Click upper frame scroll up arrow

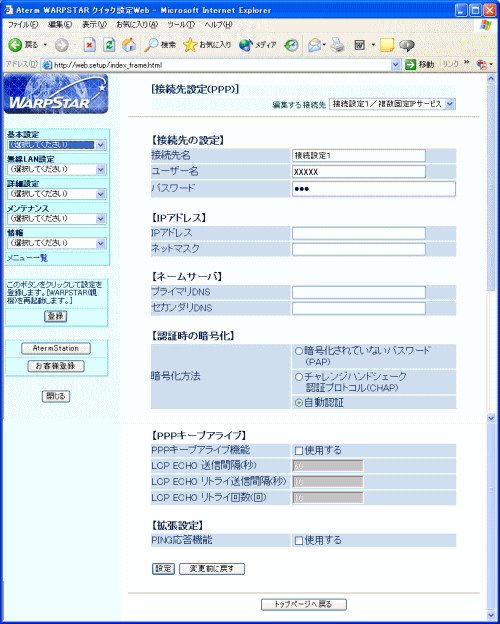pos(491,78)
